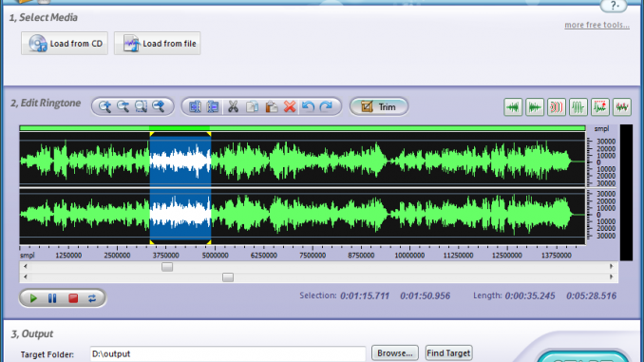Apply the first green waveform effect icon
The width and height of the screenshot is (644, 362).
point(513,107)
